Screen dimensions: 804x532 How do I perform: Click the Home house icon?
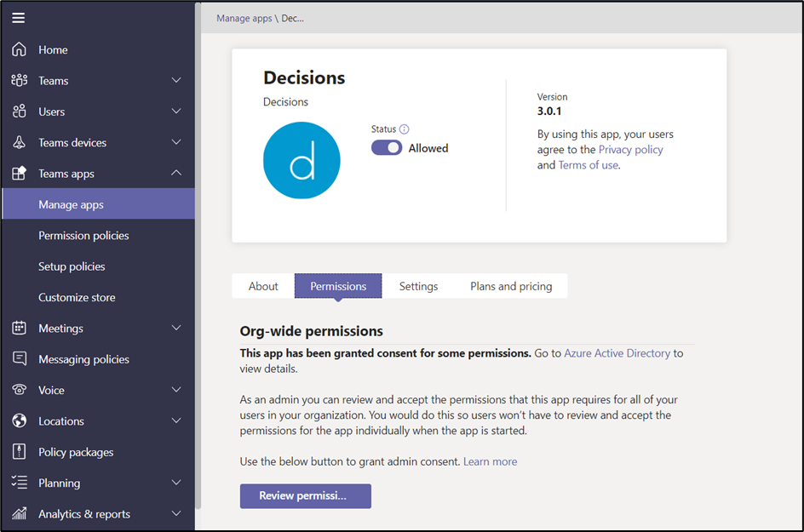(19, 49)
